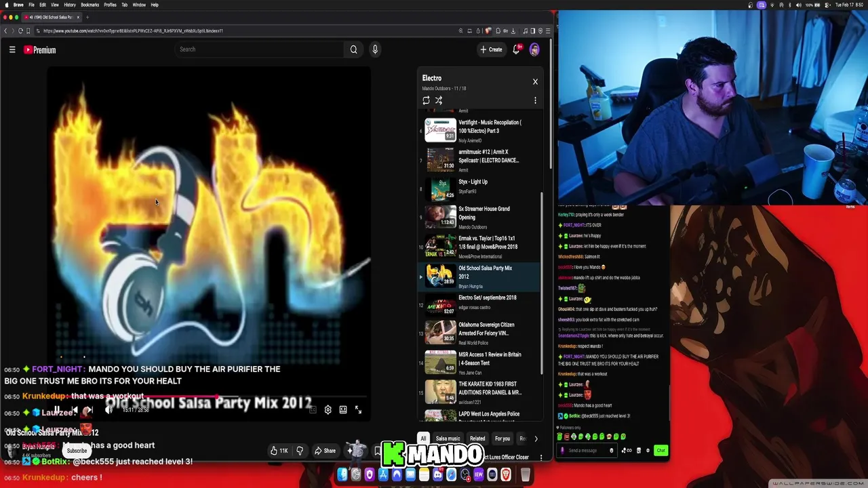Toggle shuffle for the Electro playlist
Viewport: 868px width, 488px height.
(439, 100)
